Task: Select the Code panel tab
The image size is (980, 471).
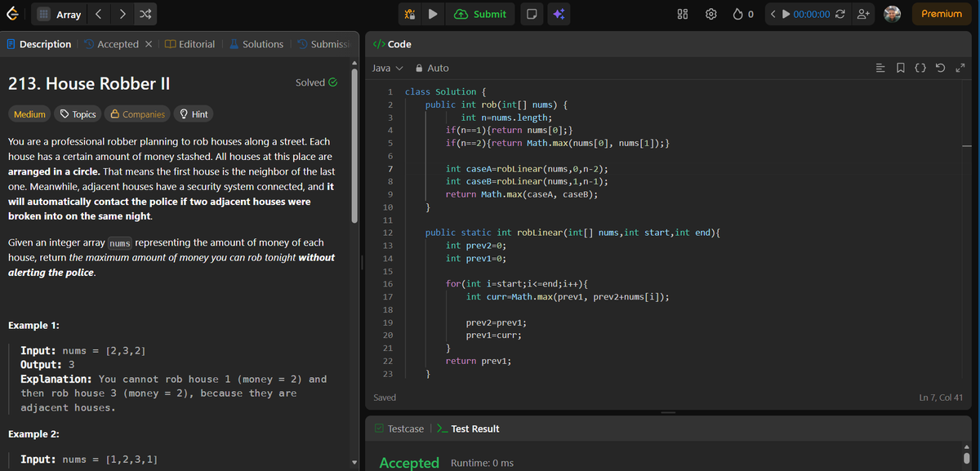Action: click(x=392, y=44)
